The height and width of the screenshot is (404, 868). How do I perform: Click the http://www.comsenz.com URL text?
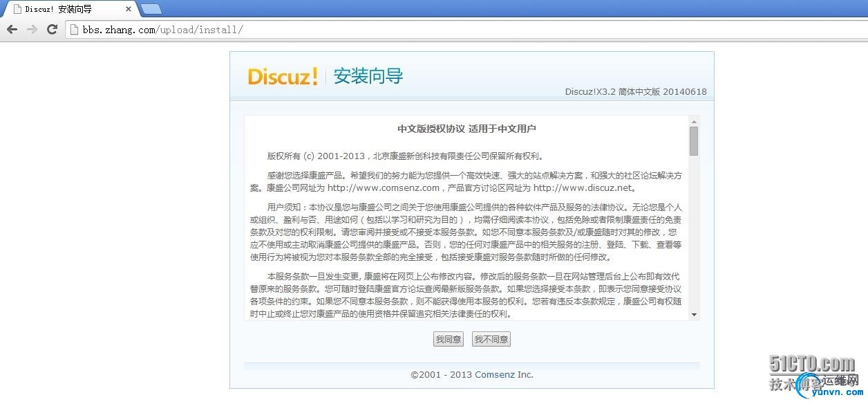(x=384, y=187)
